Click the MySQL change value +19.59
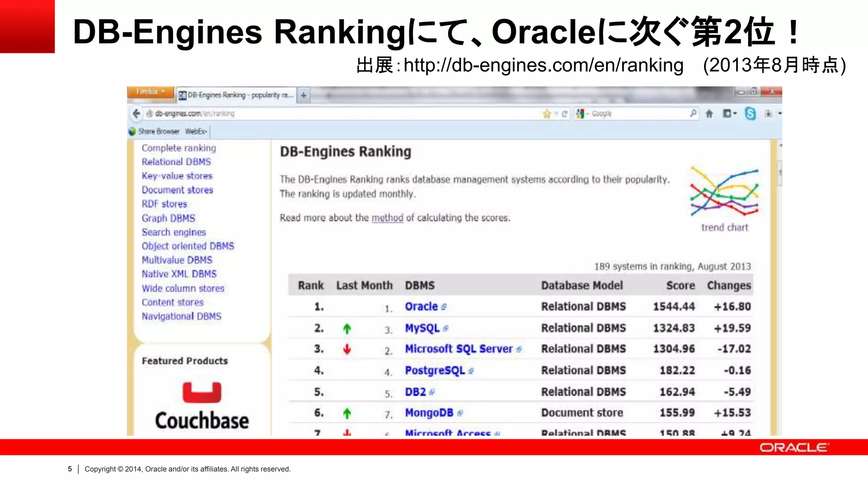Screen dimensions: 868x488 click(x=732, y=328)
